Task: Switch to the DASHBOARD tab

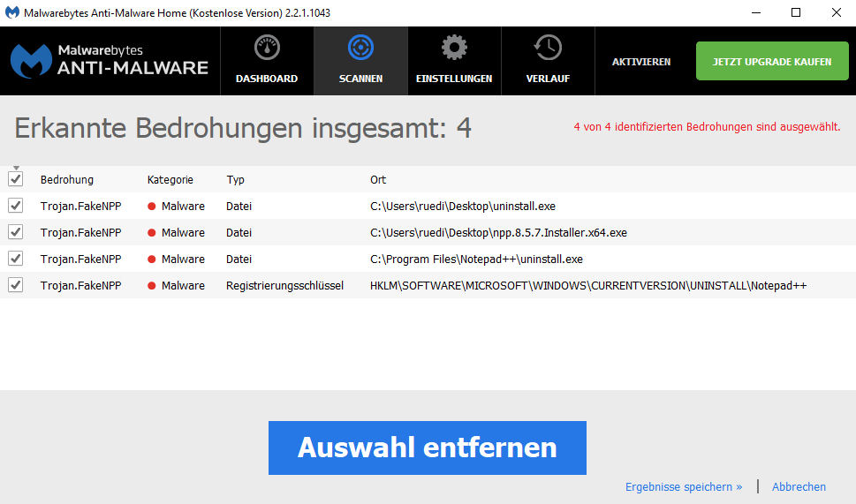Action: coord(267,61)
